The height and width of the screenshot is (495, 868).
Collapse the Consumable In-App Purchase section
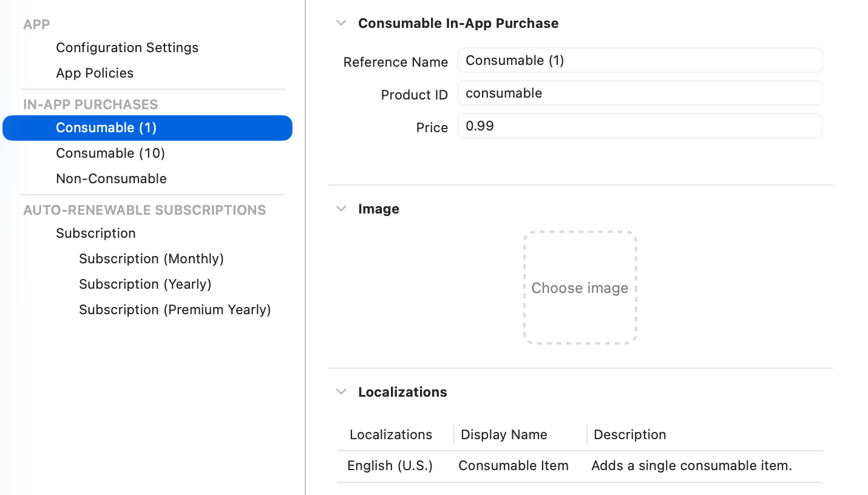[341, 22]
